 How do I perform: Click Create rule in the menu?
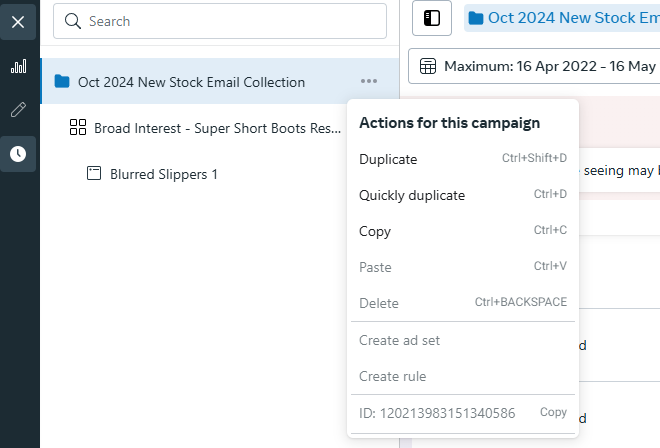pos(393,377)
